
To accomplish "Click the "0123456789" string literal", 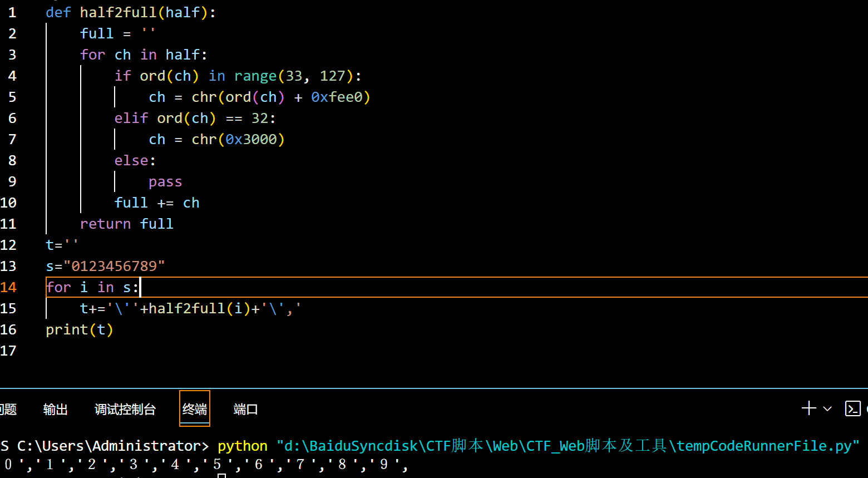I will pos(114,266).
